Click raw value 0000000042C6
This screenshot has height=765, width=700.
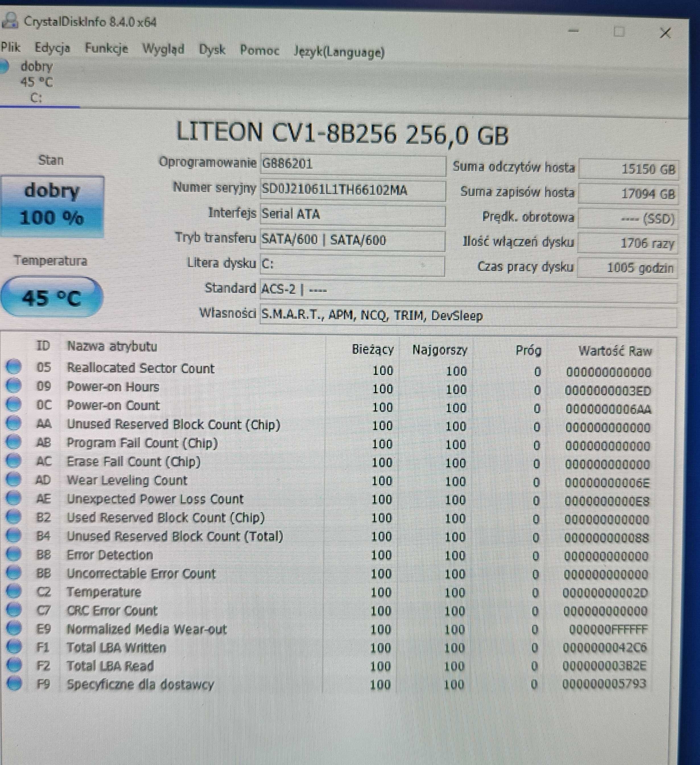pos(605,648)
